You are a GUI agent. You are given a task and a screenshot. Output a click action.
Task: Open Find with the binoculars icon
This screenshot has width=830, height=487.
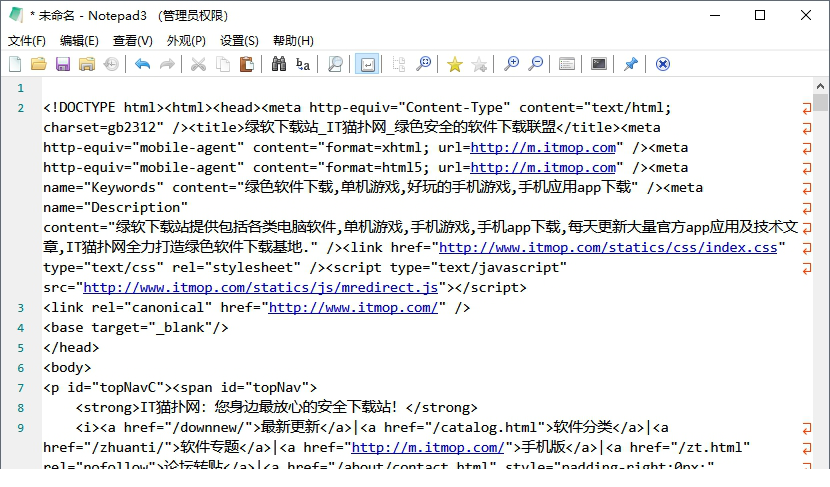(x=278, y=64)
